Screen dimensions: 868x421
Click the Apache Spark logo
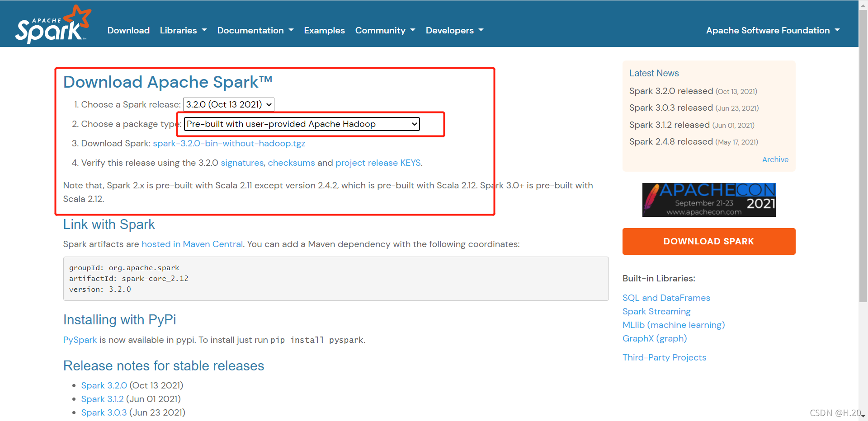pyautogui.click(x=53, y=24)
